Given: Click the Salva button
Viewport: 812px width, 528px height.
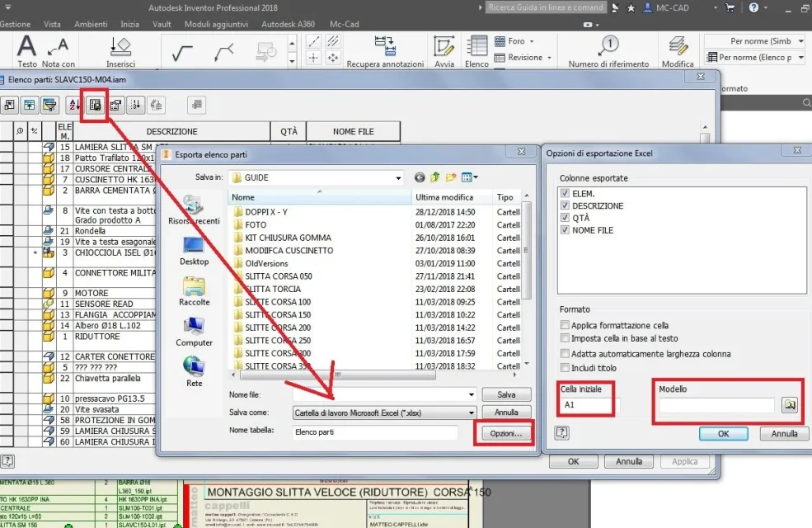Looking at the screenshot, I should point(506,395).
